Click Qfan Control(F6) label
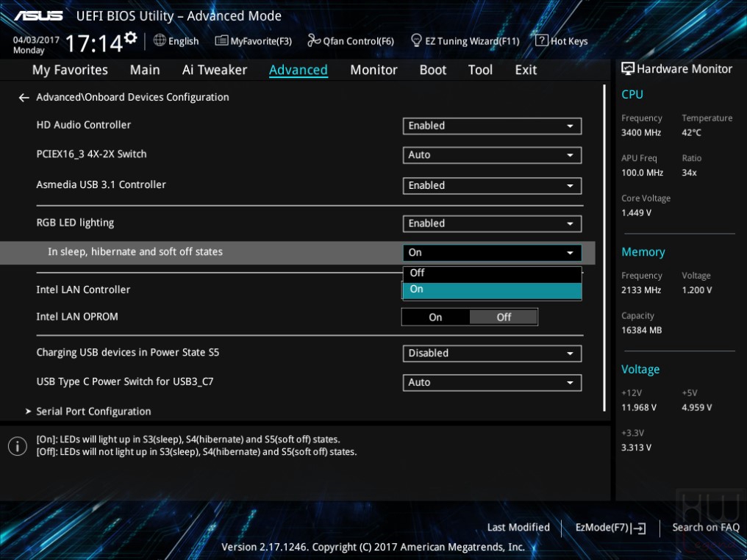The height and width of the screenshot is (560, 747). click(358, 41)
